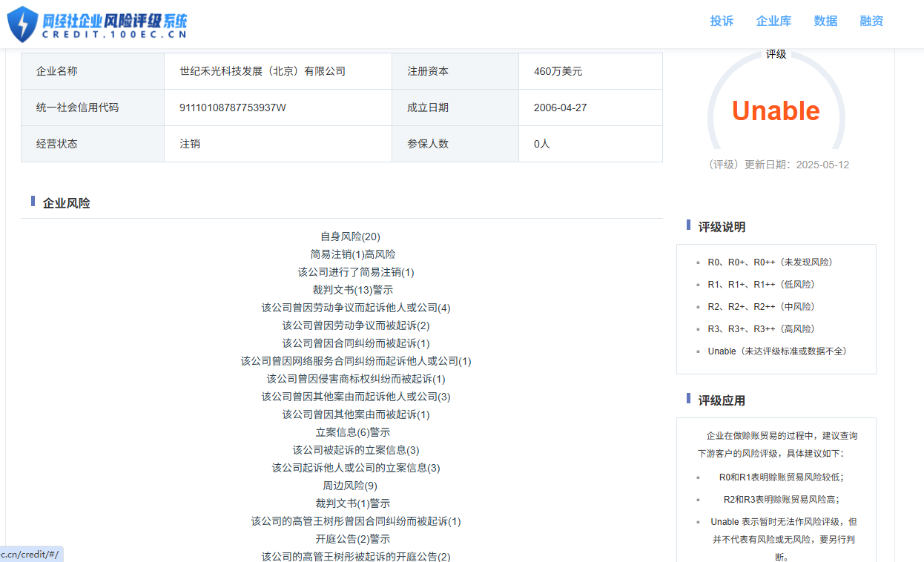Select the company name 世纪禾光科技发展 cell
924x562 pixels.
[263, 71]
